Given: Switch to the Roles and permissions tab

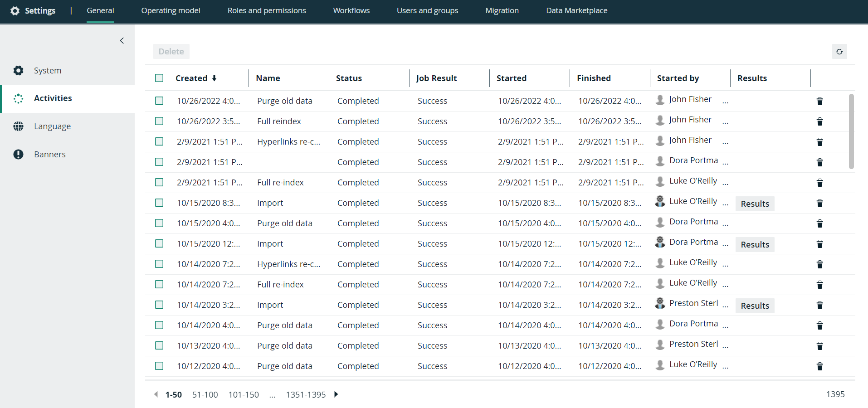Looking at the screenshot, I should (x=266, y=11).
